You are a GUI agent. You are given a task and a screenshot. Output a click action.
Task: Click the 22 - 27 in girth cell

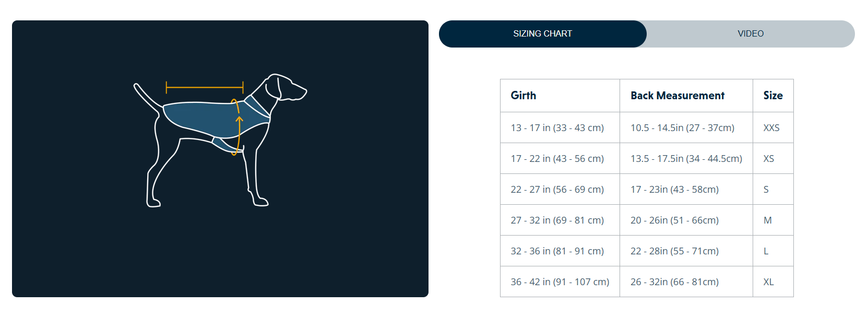coord(557,190)
